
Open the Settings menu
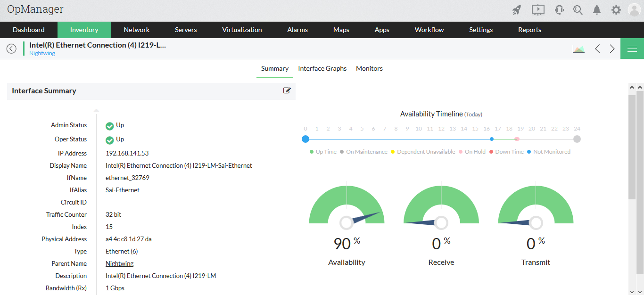coord(481,30)
